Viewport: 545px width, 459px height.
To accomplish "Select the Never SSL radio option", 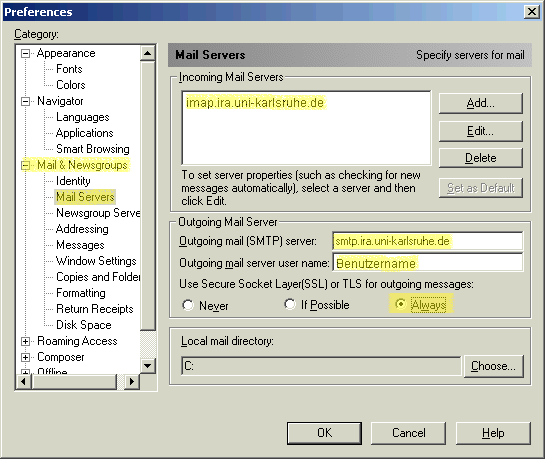I will tap(188, 305).
